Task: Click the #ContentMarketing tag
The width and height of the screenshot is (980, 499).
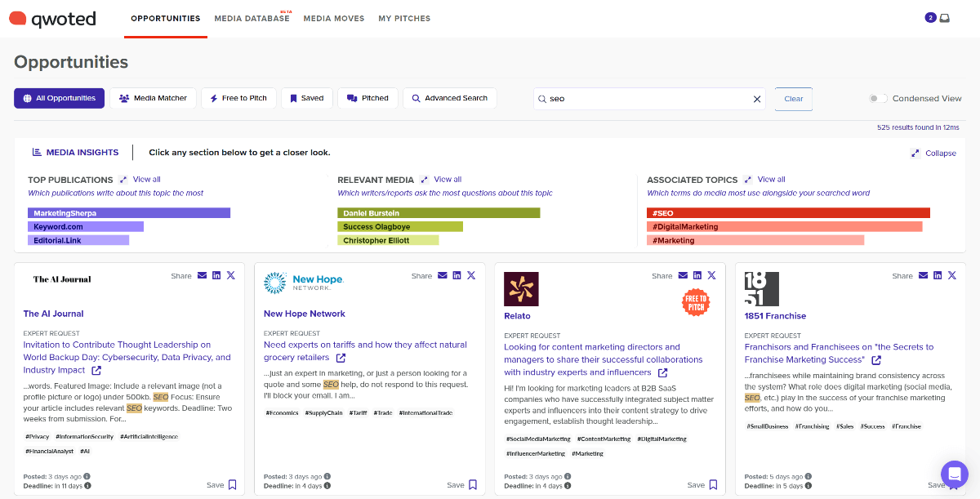Action: pyautogui.click(x=604, y=439)
